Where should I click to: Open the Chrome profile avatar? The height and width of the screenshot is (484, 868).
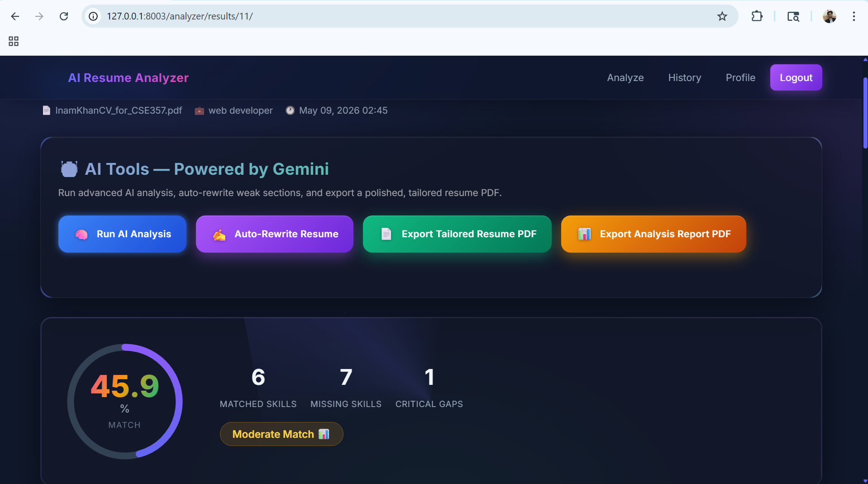829,16
